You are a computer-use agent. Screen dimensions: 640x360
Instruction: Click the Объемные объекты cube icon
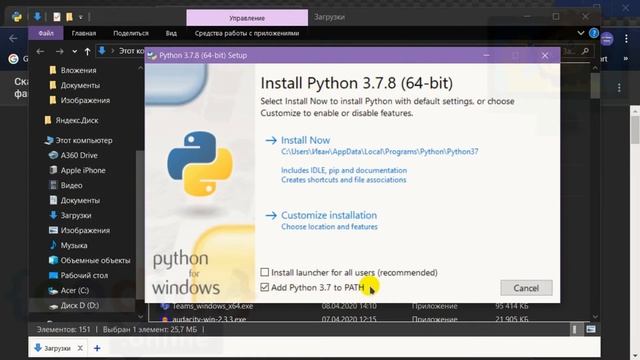[x=53, y=260]
